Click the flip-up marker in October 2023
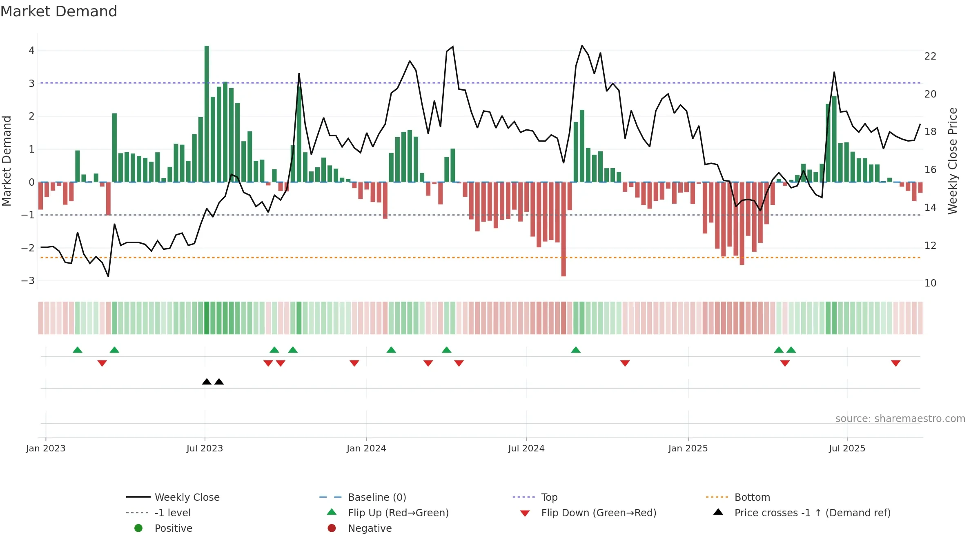This screenshot has height=551, width=980. coord(293,350)
